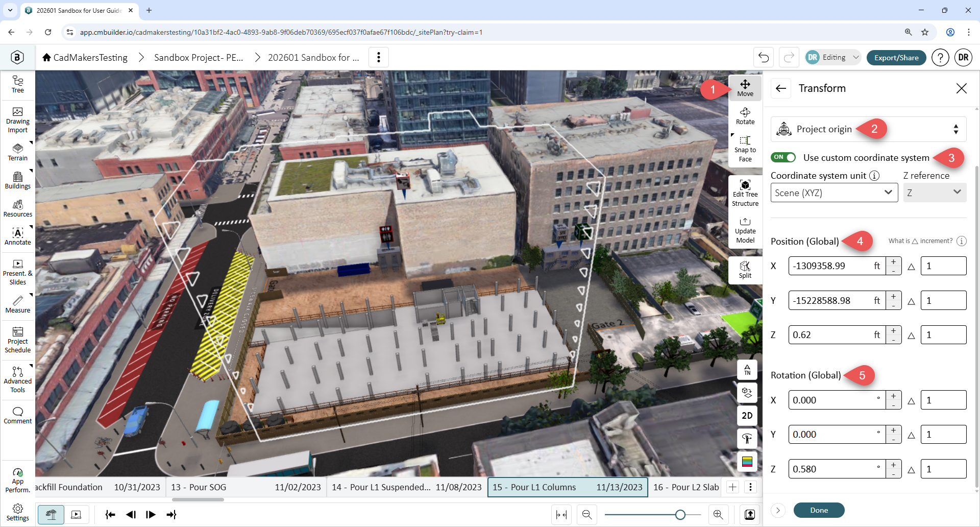Activate Snap to Face
The image size is (980, 527).
click(x=745, y=149)
